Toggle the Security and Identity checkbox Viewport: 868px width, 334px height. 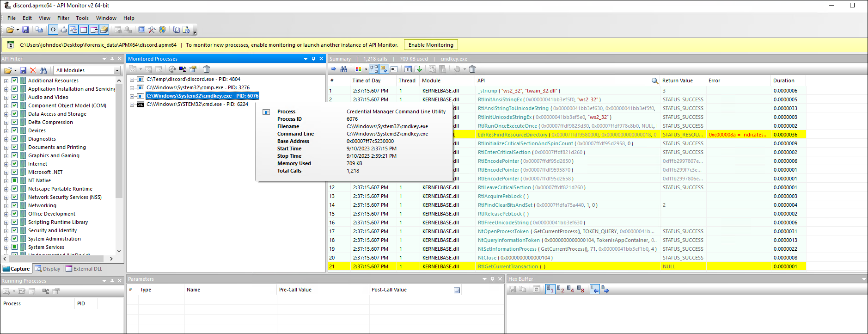click(x=15, y=230)
